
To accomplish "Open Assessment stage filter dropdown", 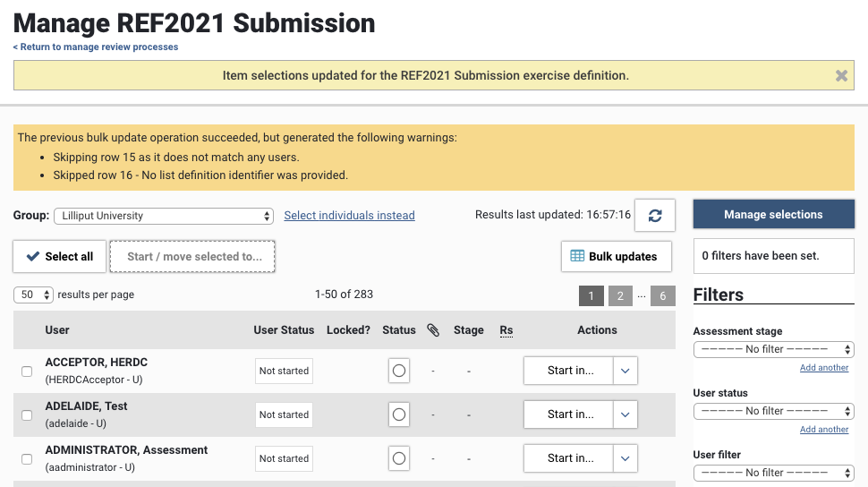I will click(x=773, y=349).
